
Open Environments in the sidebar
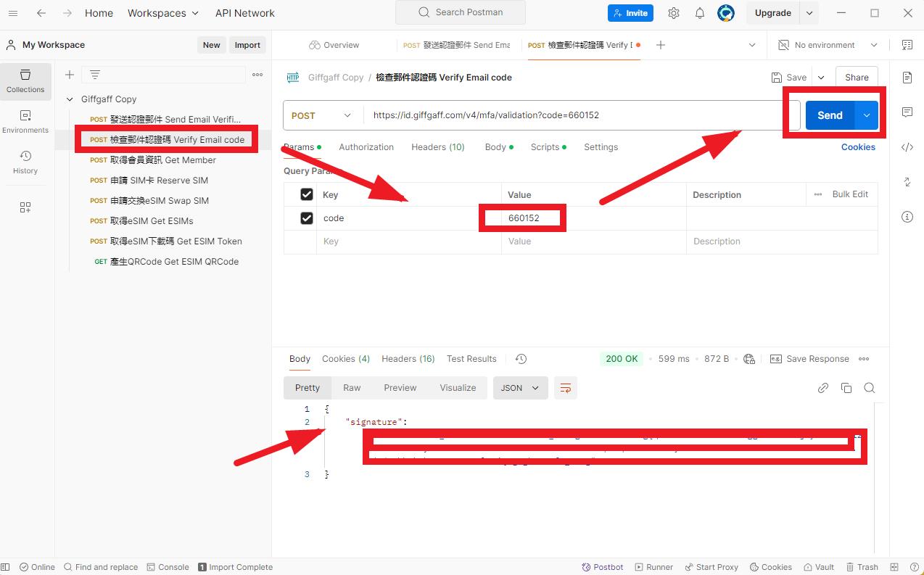click(25, 122)
